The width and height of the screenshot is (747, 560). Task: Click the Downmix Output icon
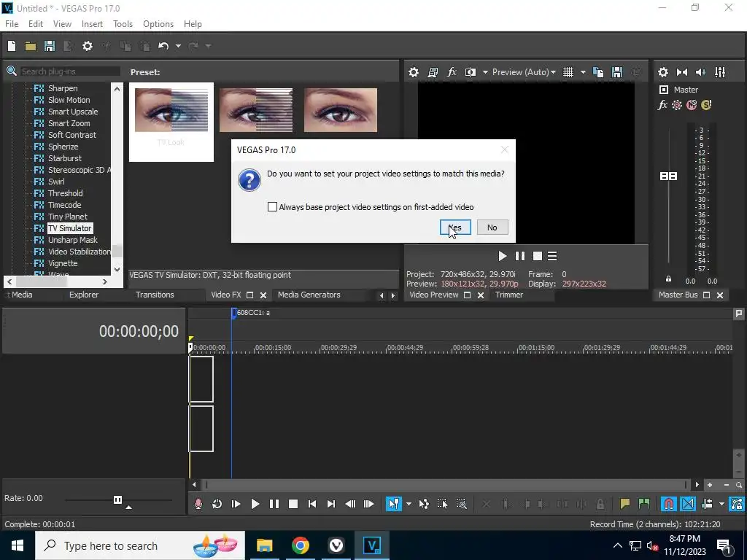point(682,72)
